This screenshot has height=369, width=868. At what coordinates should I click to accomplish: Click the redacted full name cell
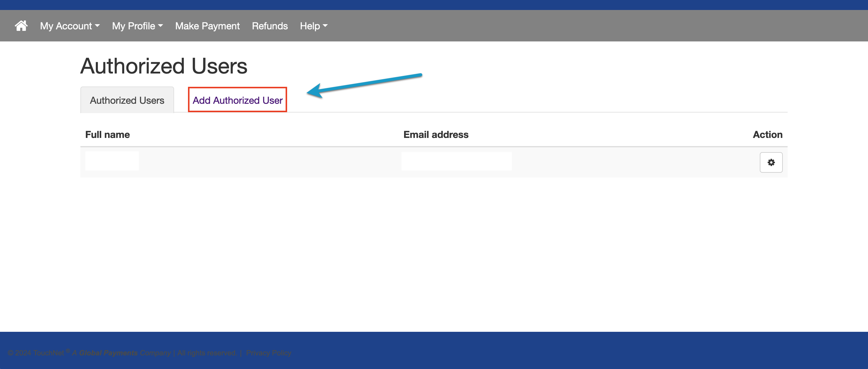click(x=112, y=161)
